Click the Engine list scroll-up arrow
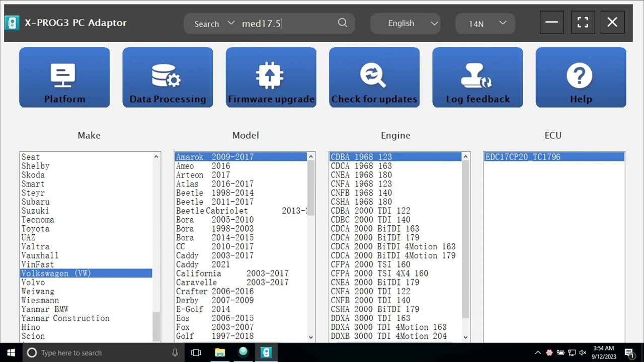Viewport: 644px width, 362px height. [465, 157]
